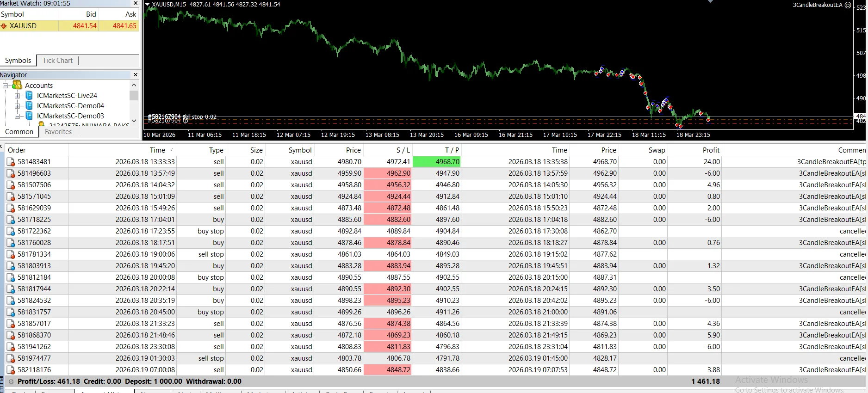The image size is (868, 393).
Task: Collapse the ICMarketsSC-Demo03 tree node
Action: point(17,116)
